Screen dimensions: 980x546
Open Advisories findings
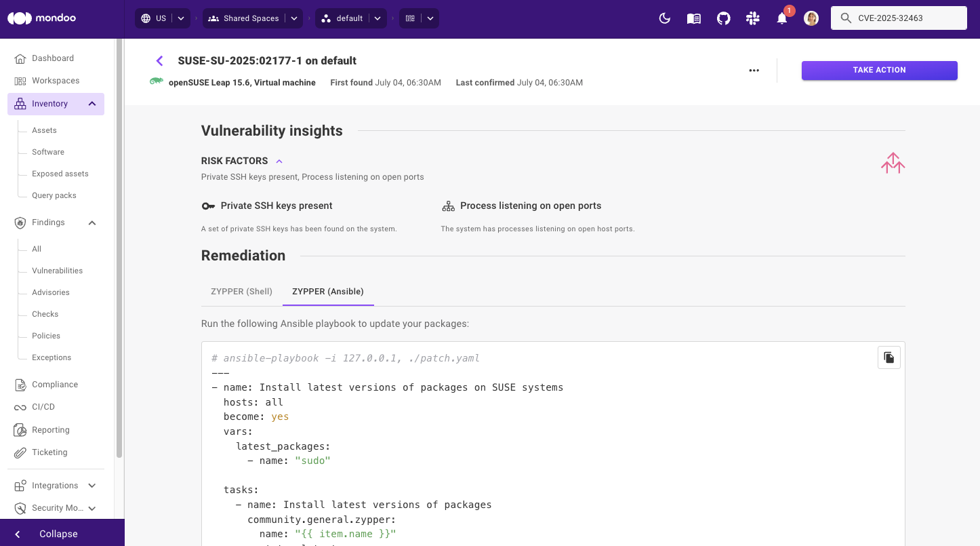(x=51, y=292)
